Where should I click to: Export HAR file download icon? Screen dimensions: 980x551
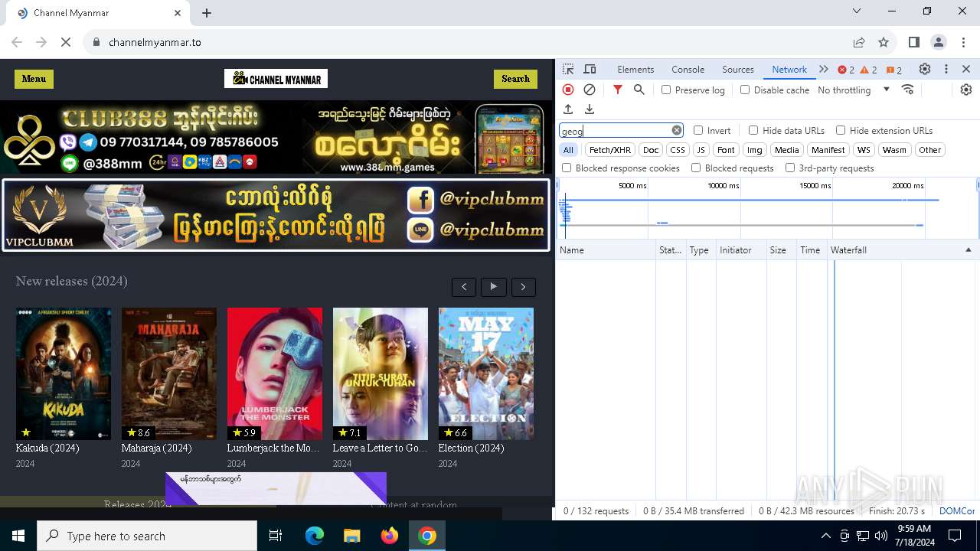pyautogui.click(x=590, y=109)
